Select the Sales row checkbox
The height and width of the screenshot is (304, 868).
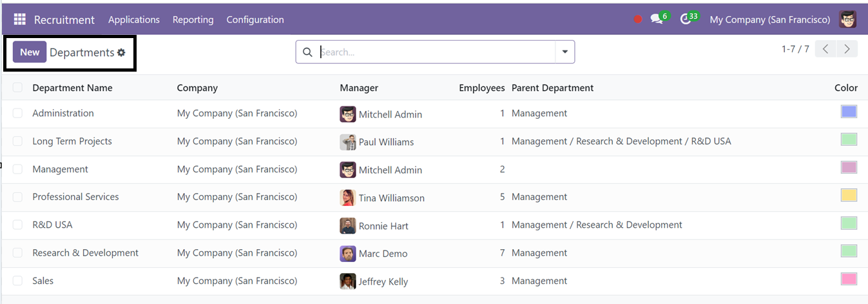pos(17,281)
